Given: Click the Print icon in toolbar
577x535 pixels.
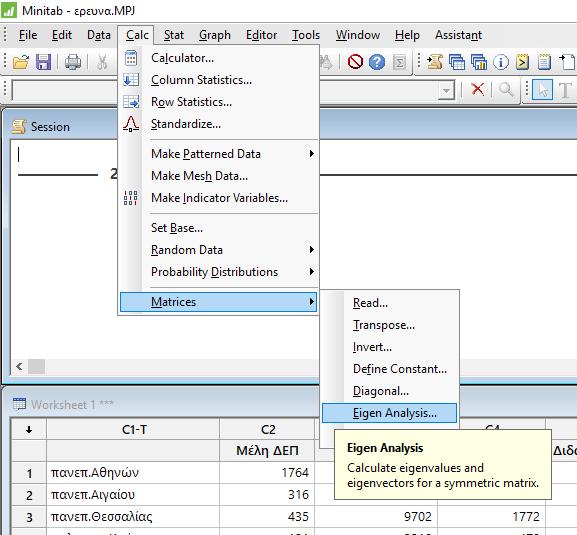Looking at the screenshot, I should coord(72,62).
